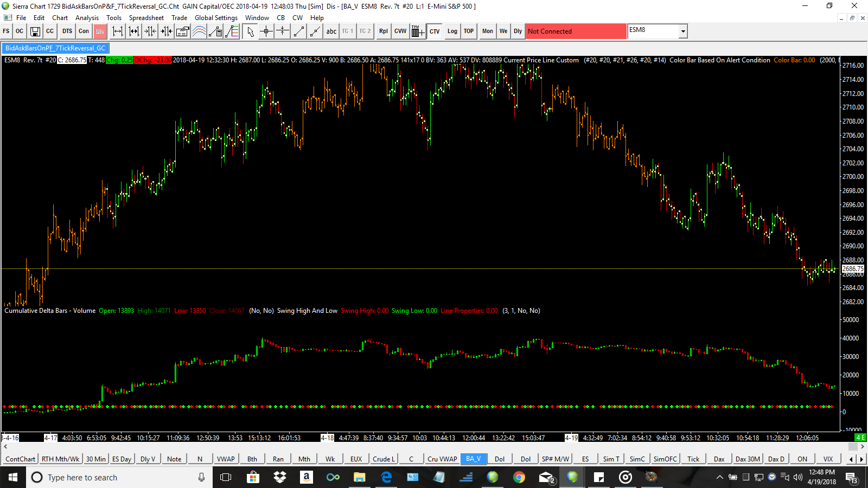Click the OC toolbar button

click(x=20, y=31)
